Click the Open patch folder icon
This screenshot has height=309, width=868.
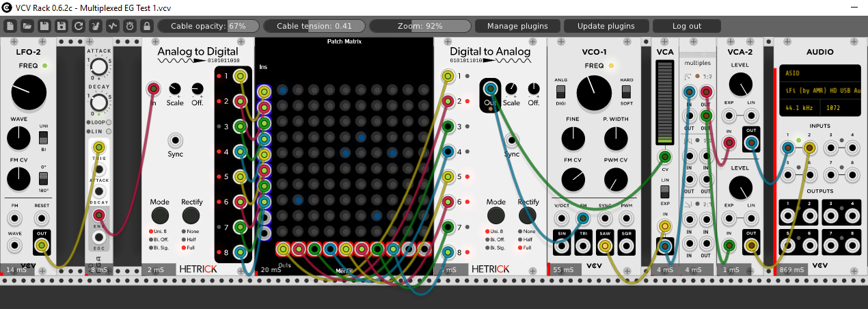(27, 26)
